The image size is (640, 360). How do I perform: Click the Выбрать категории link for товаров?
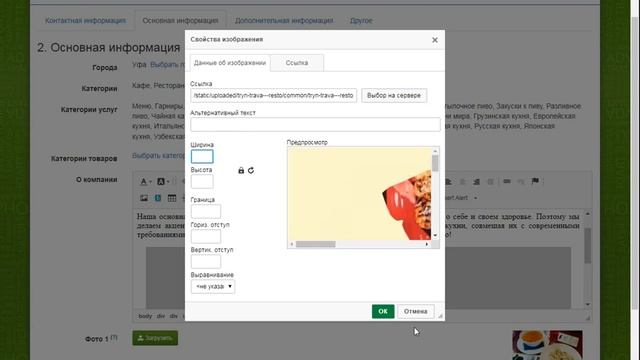point(158,156)
